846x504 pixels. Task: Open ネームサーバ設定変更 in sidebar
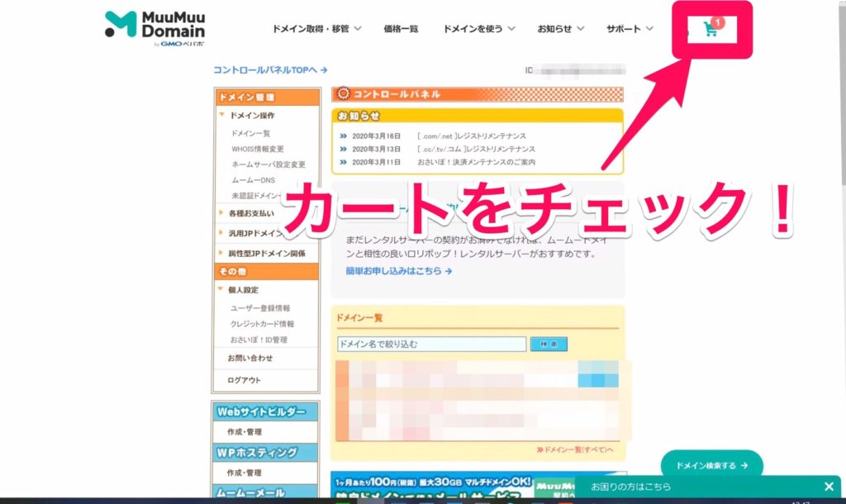pos(269,164)
